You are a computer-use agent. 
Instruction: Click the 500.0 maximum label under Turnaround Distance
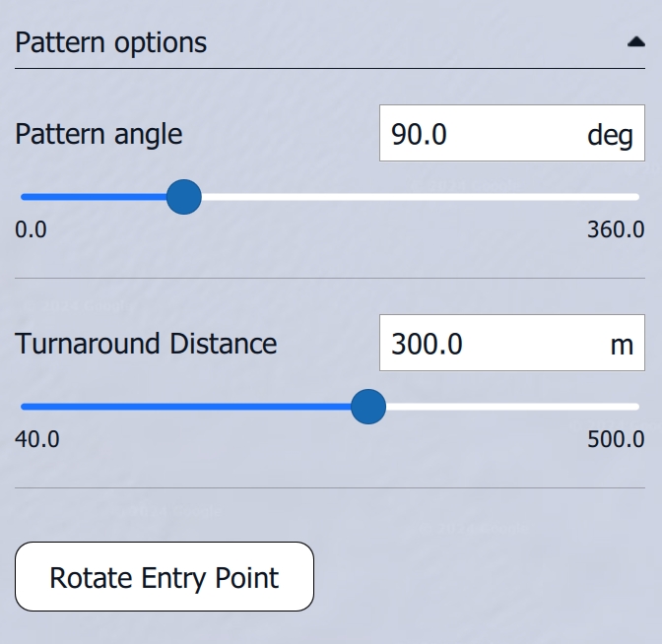616,439
